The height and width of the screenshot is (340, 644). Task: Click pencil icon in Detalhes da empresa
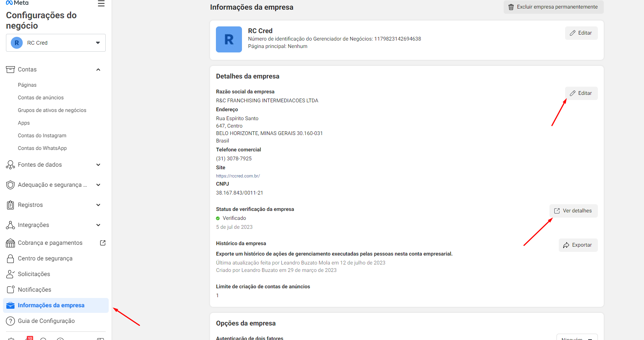coord(573,93)
